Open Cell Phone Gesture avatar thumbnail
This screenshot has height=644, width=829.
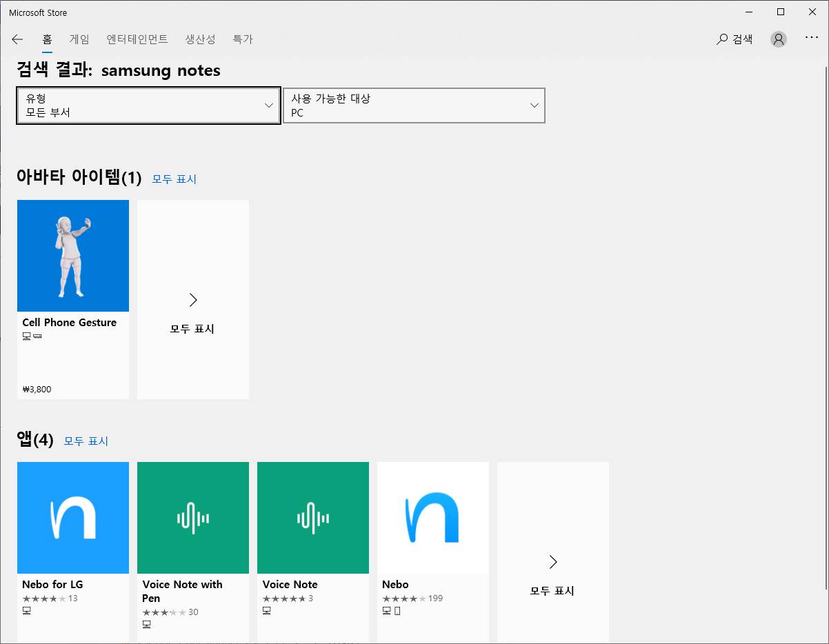click(73, 256)
